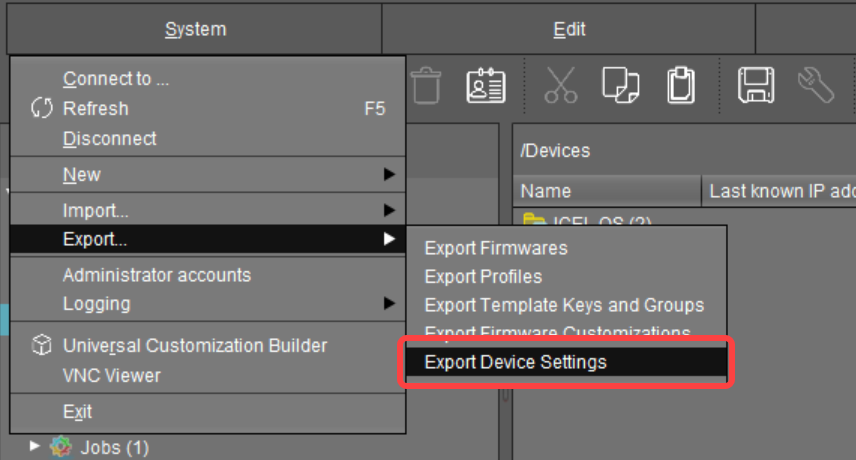Image resolution: width=856 pixels, height=460 pixels.
Task: Click the ID card toolbar icon
Action: [x=486, y=85]
